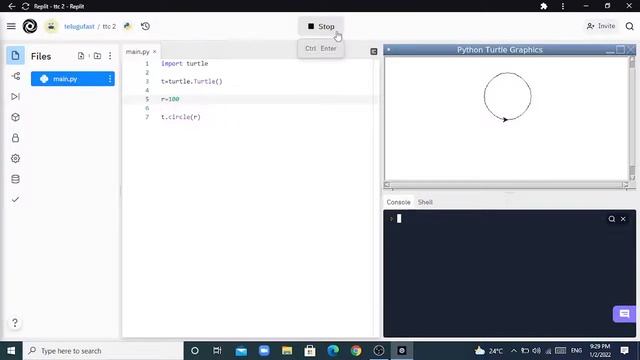Open the search magnifier in header
Image resolution: width=640 pixels, height=360 pixels.
coord(629,26)
